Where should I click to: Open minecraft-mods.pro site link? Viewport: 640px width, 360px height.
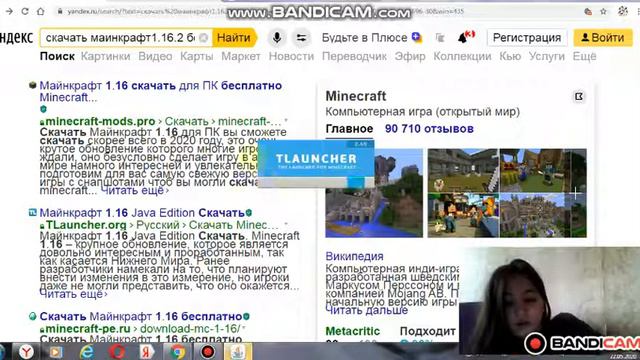[100, 121]
